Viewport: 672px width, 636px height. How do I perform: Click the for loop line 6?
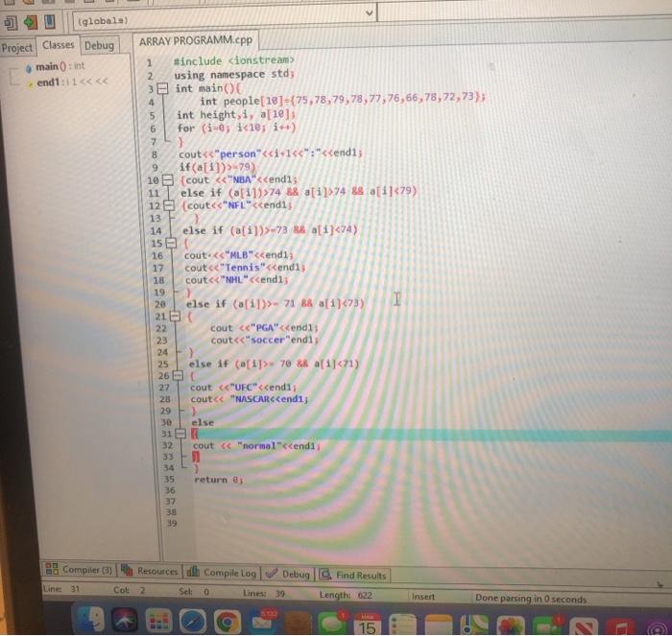pyautogui.click(x=236, y=128)
